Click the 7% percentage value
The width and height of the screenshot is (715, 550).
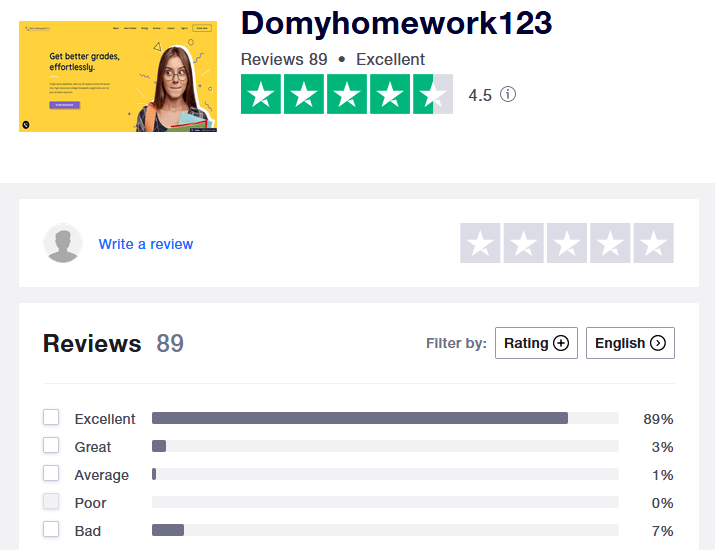click(662, 531)
